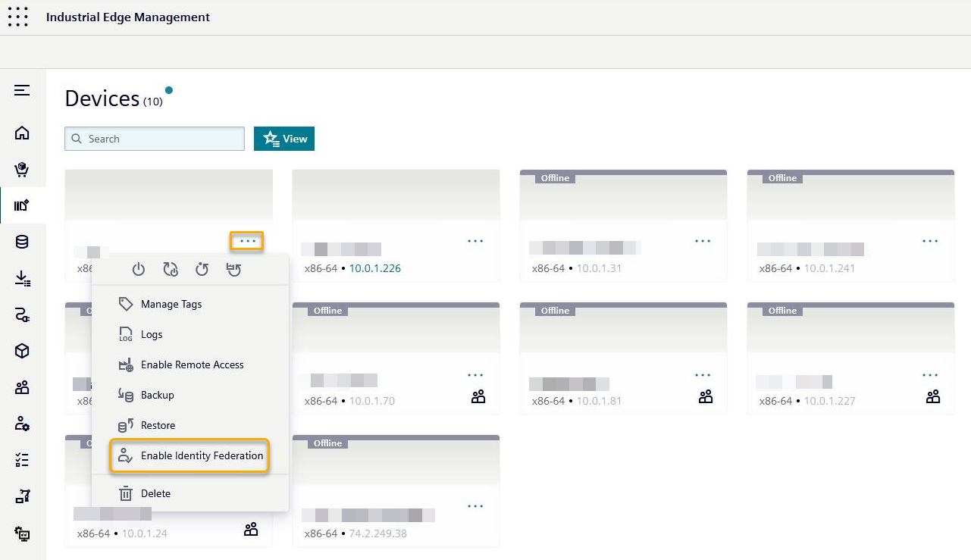
Task: Open the three-dot menu for device 10.0.1.31
Action: click(703, 241)
